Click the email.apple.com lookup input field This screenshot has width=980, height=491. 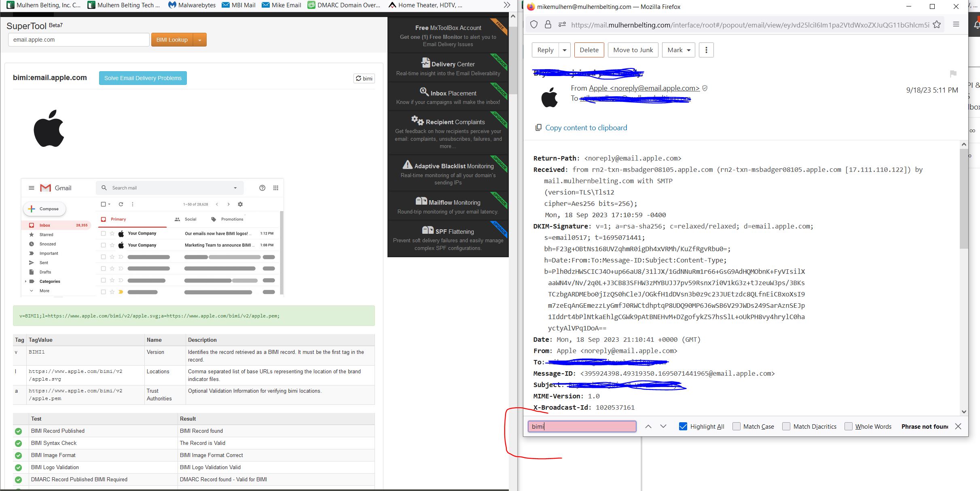click(78, 40)
